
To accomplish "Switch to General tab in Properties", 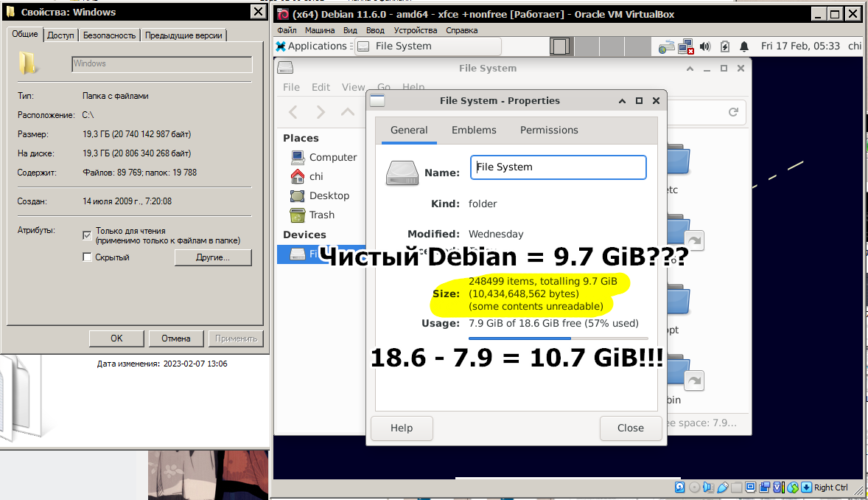I will (409, 131).
